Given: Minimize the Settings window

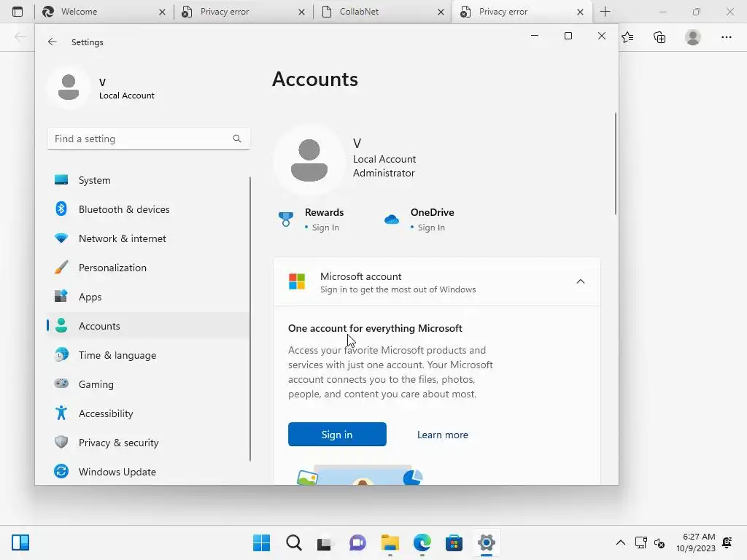Looking at the screenshot, I should [x=535, y=36].
